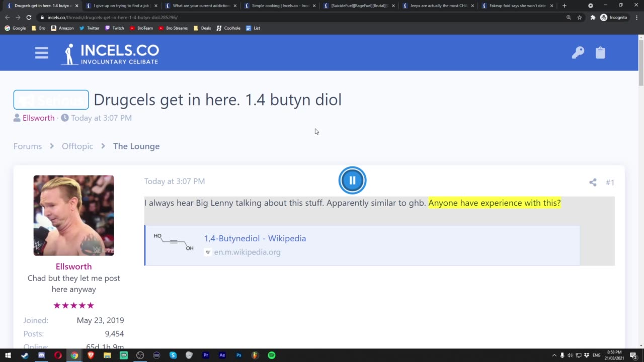
Task: Open Adobe Photoshop from taskbar
Action: coord(239,355)
